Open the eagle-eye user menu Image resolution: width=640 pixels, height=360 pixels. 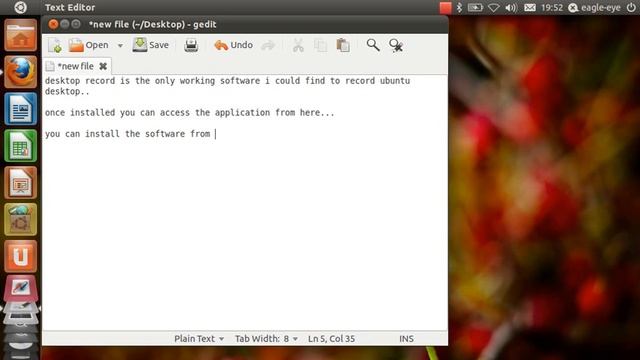click(595, 7)
